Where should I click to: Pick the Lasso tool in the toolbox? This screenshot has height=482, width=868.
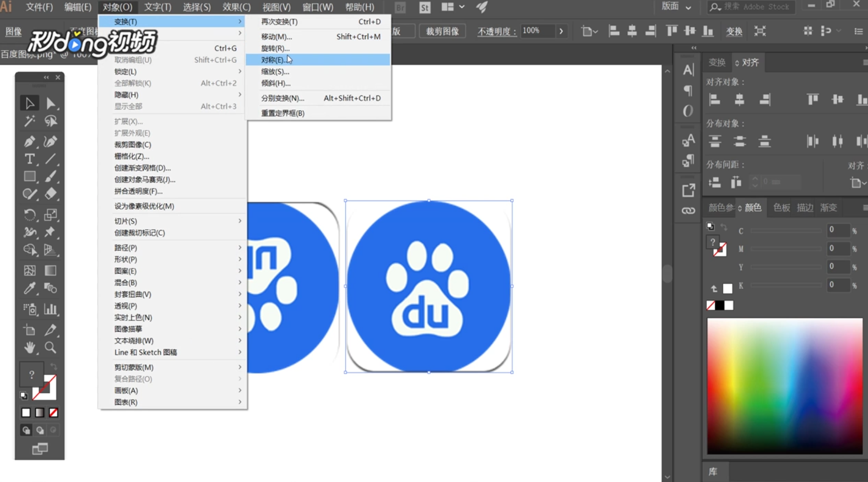click(x=51, y=121)
